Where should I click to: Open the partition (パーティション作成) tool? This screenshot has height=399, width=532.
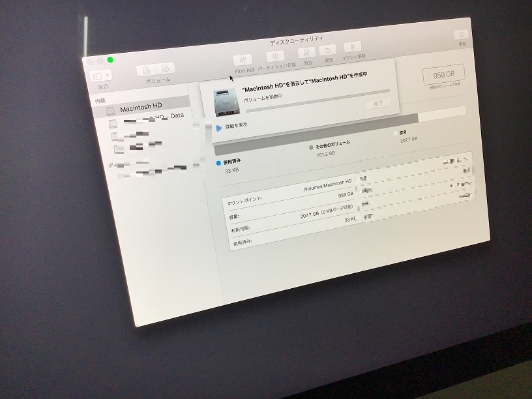click(276, 57)
